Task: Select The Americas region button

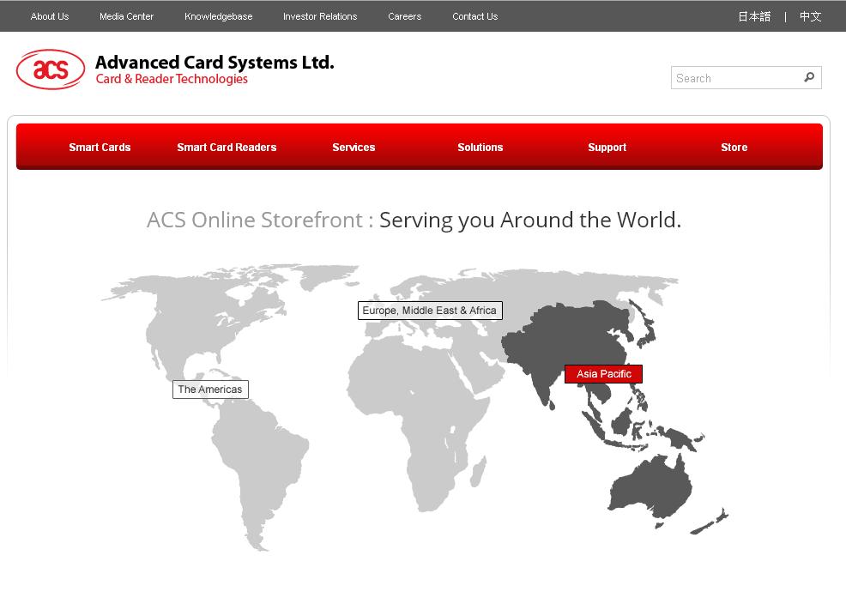Action: click(210, 390)
